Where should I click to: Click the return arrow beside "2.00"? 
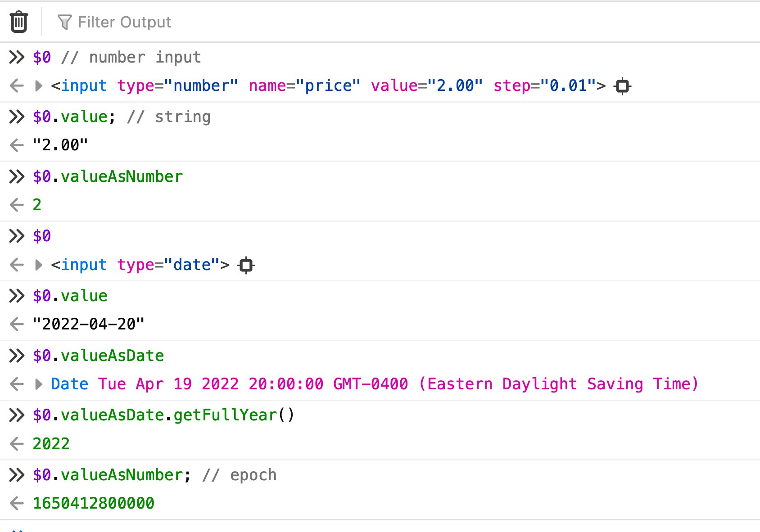click(x=17, y=144)
